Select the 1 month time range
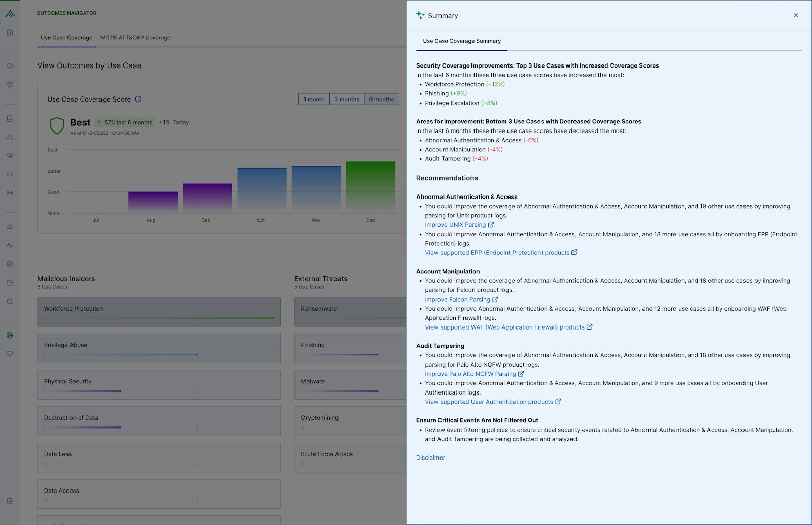Viewport: 812px width, 525px height. (x=314, y=100)
